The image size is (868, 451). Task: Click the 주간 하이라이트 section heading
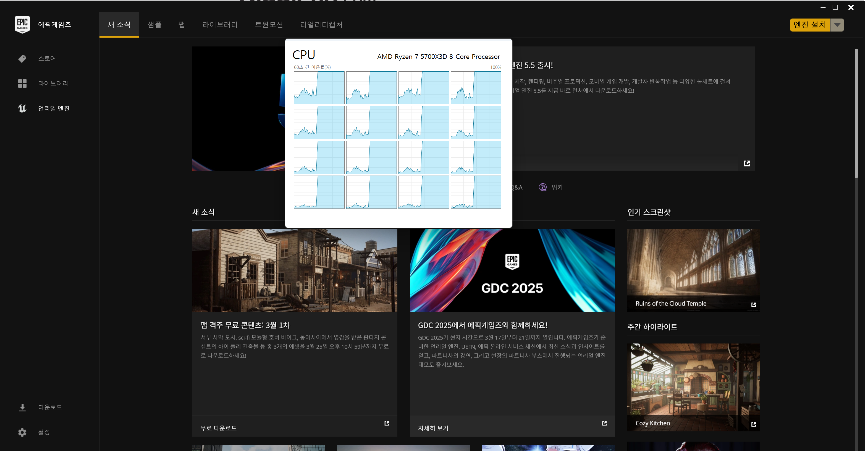point(652,327)
